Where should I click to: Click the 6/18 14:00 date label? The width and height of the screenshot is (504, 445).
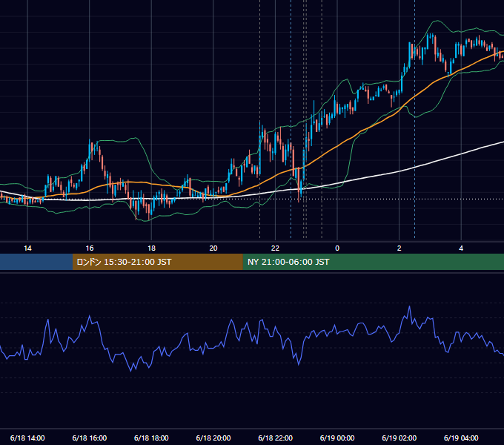pos(27,438)
